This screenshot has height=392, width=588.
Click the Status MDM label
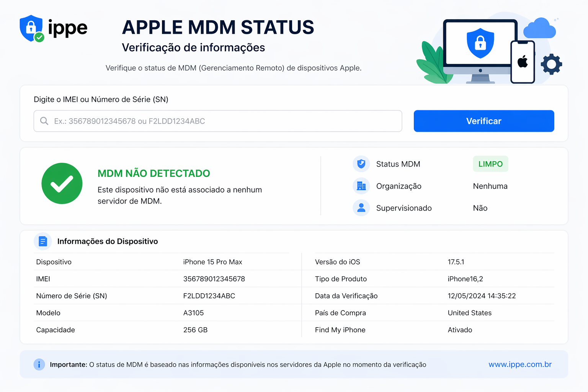[398, 164]
